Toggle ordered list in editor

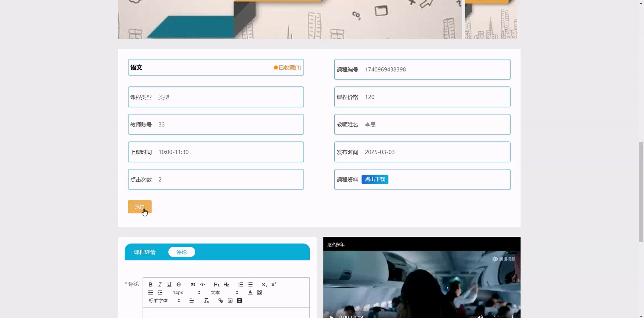[240, 285]
